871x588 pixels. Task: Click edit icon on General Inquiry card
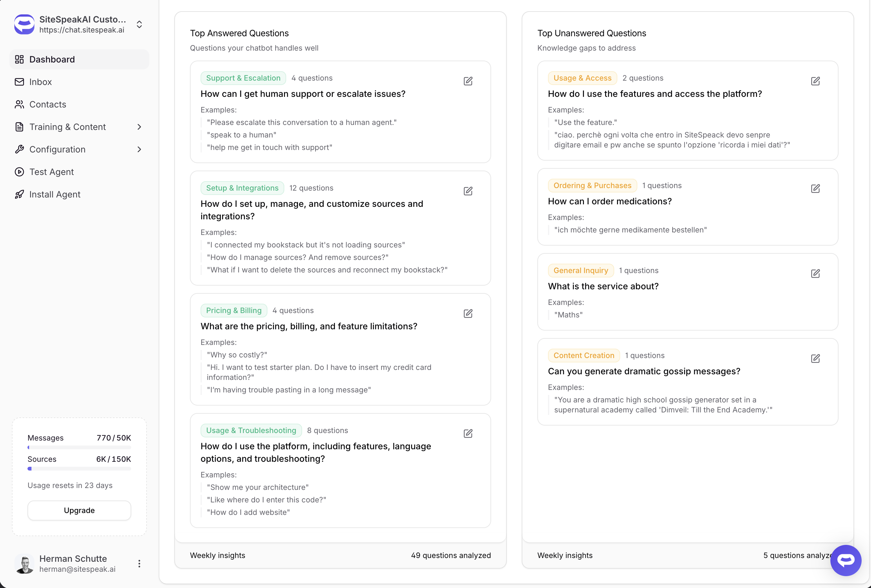click(x=815, y=274)
